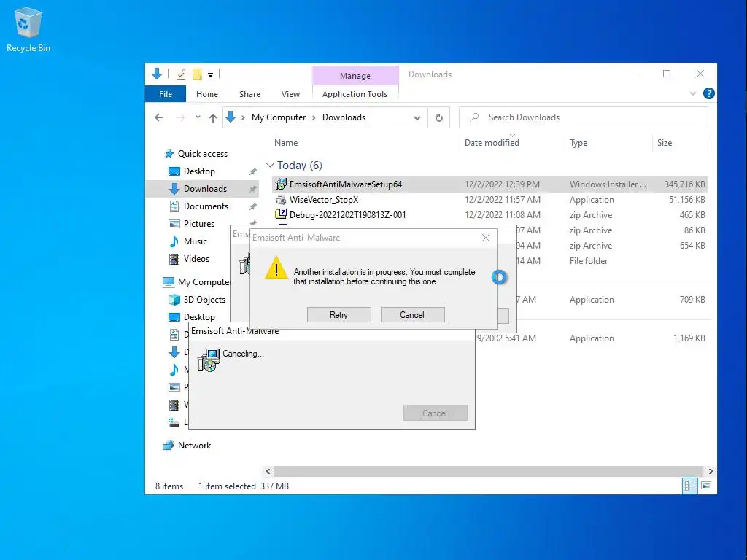Collapse the Today (6) group
The image size is (747, 560).
[x=270, y=166]
